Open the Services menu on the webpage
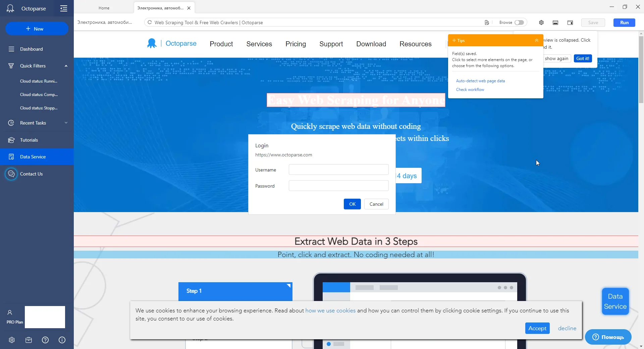This screenshot has height=349, width=644. pos(259,44)
